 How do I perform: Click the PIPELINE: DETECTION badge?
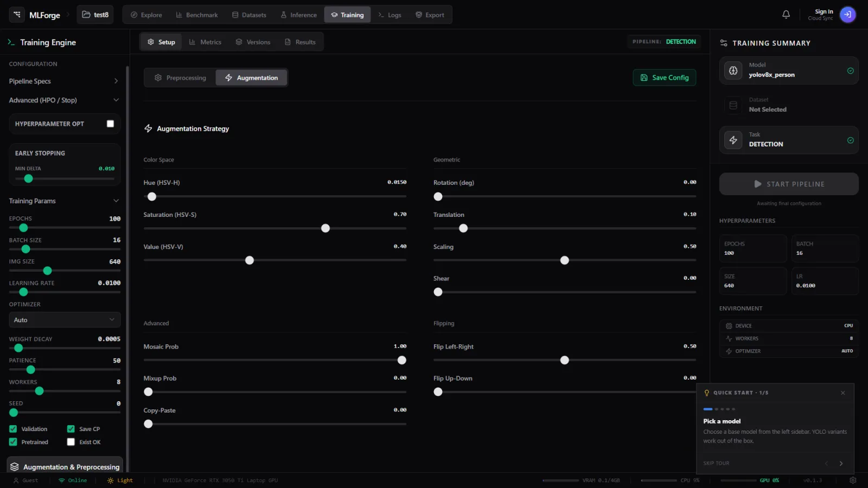664,42
